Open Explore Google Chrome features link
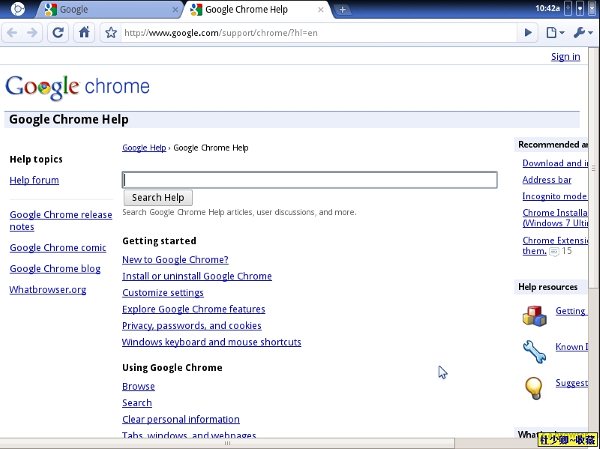600x449 pixels. 194,309
